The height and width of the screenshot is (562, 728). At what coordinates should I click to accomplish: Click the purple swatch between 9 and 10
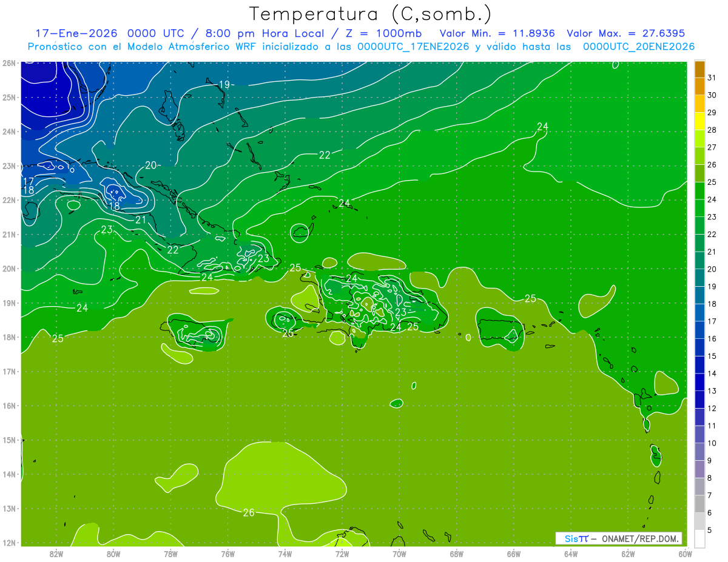point(699,452)
